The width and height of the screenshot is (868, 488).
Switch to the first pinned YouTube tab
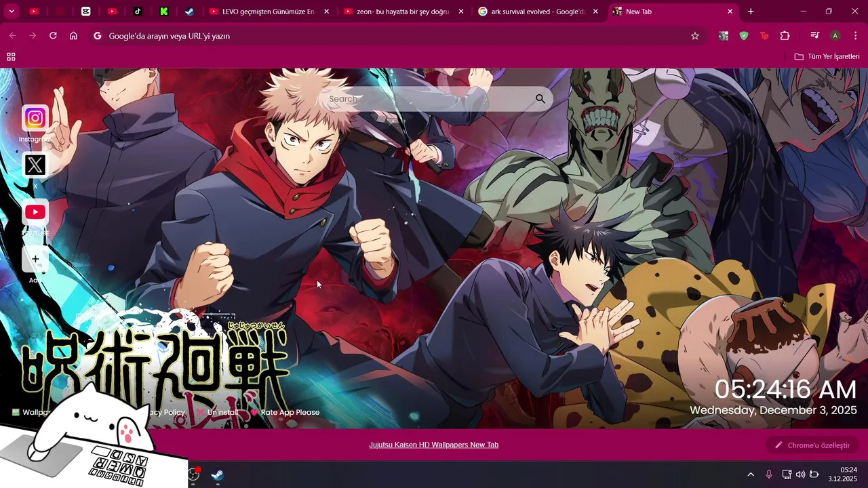34,12
